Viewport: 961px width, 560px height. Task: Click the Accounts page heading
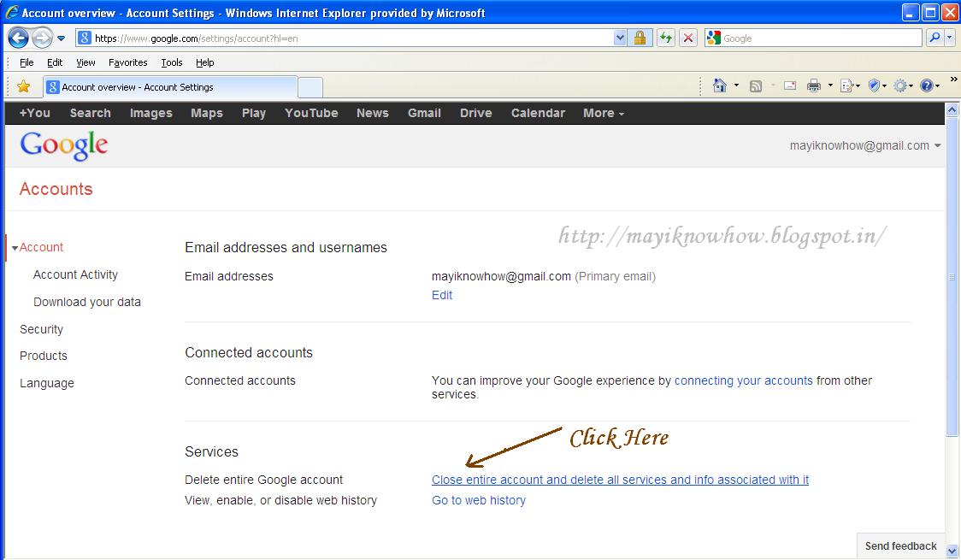(x=56, y=189)
